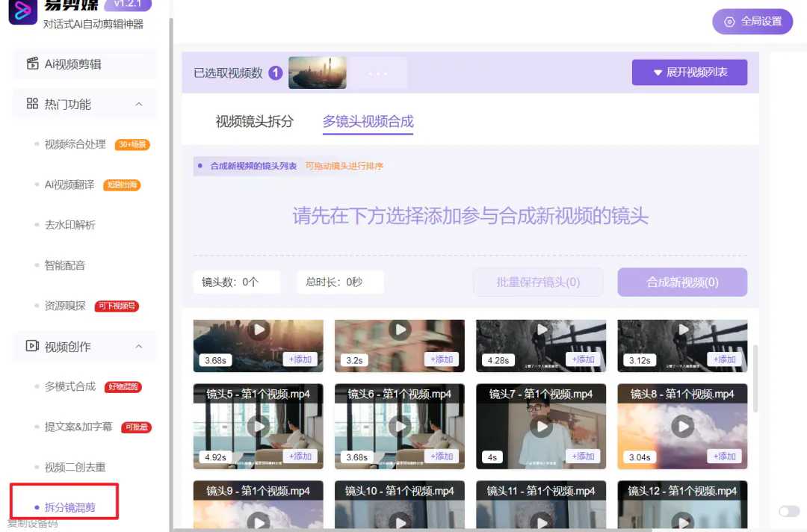
Task: Open 去水印解析 menu item
Action: tap(70, 225)
